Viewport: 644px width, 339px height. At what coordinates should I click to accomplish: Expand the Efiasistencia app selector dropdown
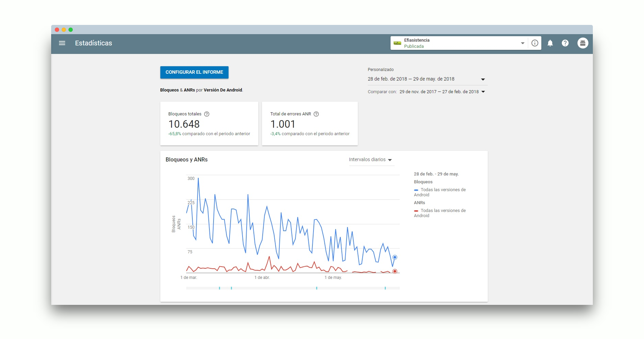(522, 43)
